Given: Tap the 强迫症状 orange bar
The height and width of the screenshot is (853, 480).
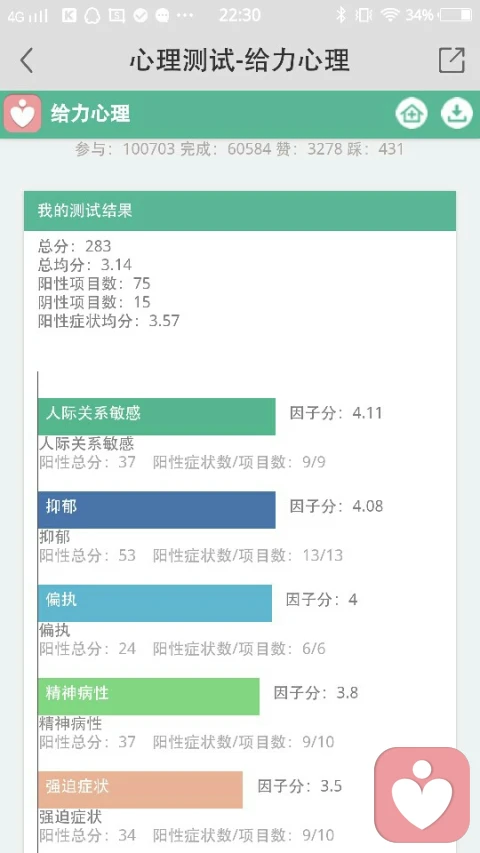Looking at the screenshot, I should click(140, 789).
